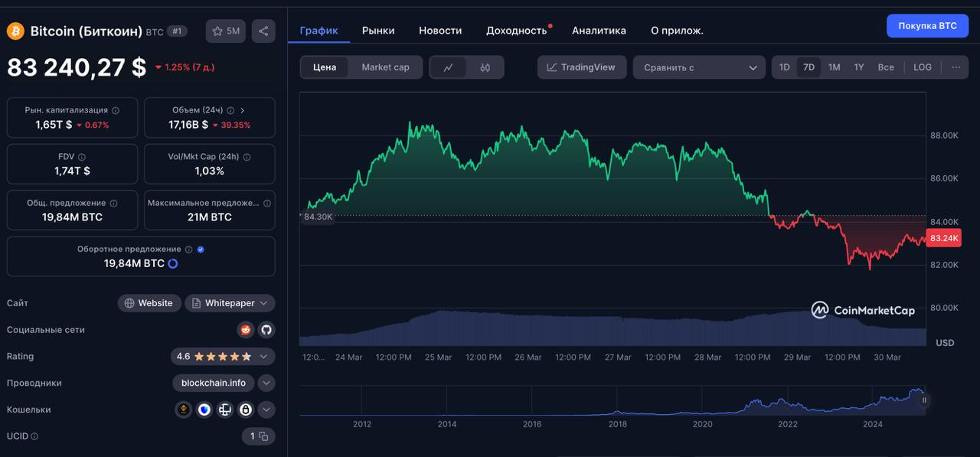Show info for Оборотное предложение
The width and height of the screenshot is (980, 457).
(188, 249)
